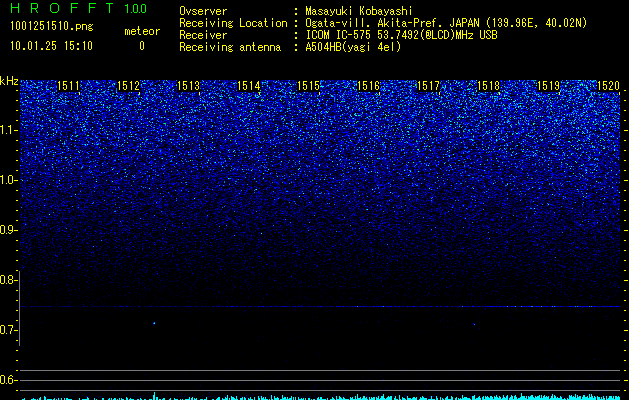The width and height of the screenshot is (629, 400).
Task: Click the 1516 time marker
Action: coord(368,86)
